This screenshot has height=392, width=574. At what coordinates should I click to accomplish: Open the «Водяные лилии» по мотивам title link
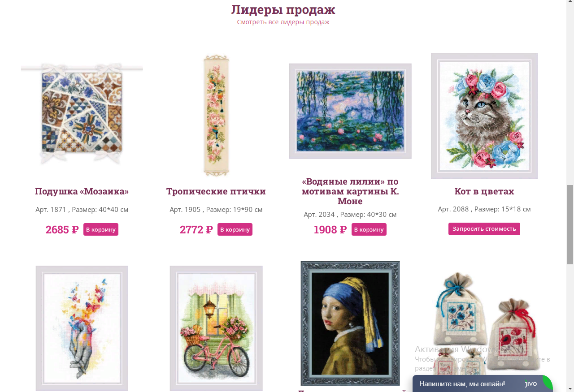[350, 191]
